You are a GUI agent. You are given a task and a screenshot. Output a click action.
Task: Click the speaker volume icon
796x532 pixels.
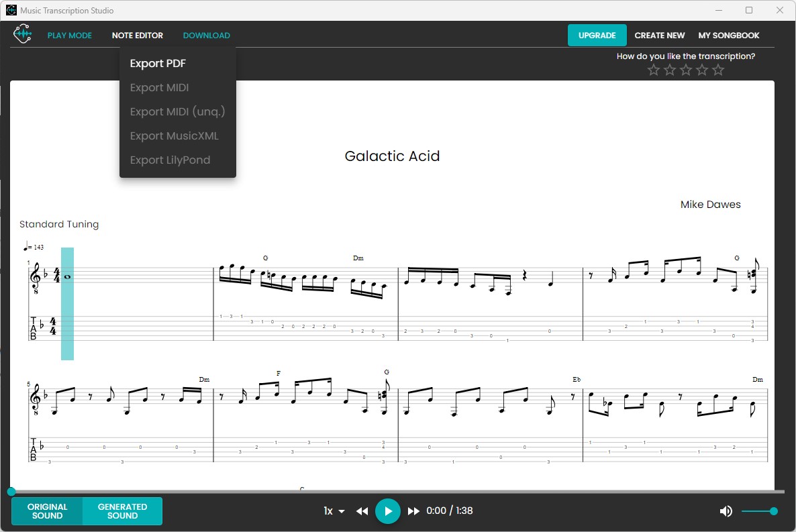[726, 511]
